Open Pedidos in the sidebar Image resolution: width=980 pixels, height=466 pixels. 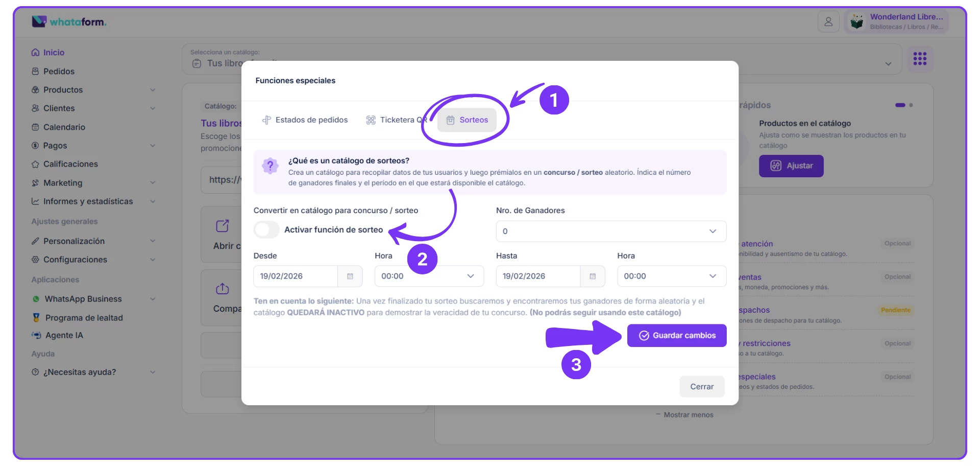point(59,72)
